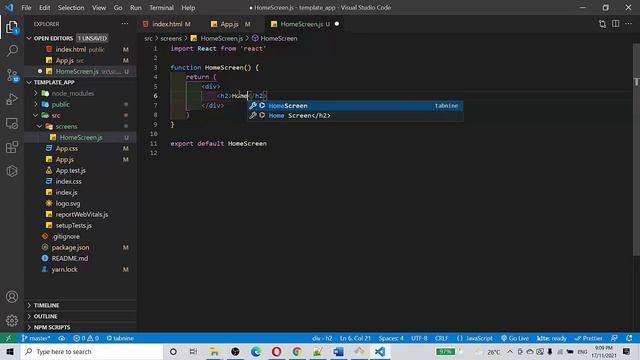This screenshot has height=360, width=640.
Task: Change Spaces: 4 indentation setting
Action: [x=391, y=338]
